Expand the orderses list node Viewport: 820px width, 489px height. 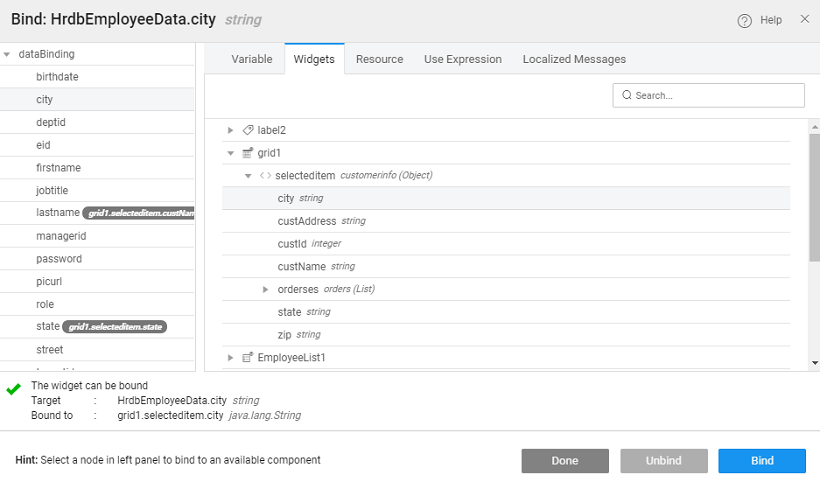(x=265, y=289)
